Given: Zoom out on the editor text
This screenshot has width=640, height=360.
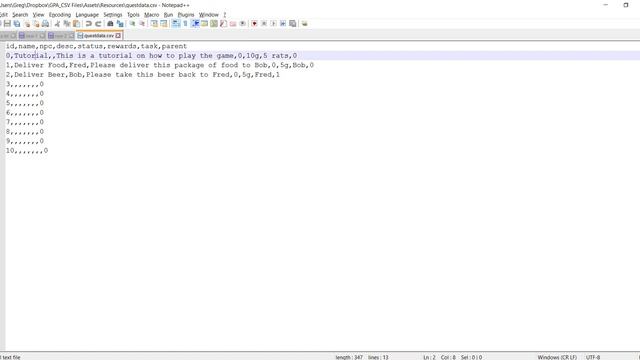Looking at the screenshot, I should click(142, 24).
